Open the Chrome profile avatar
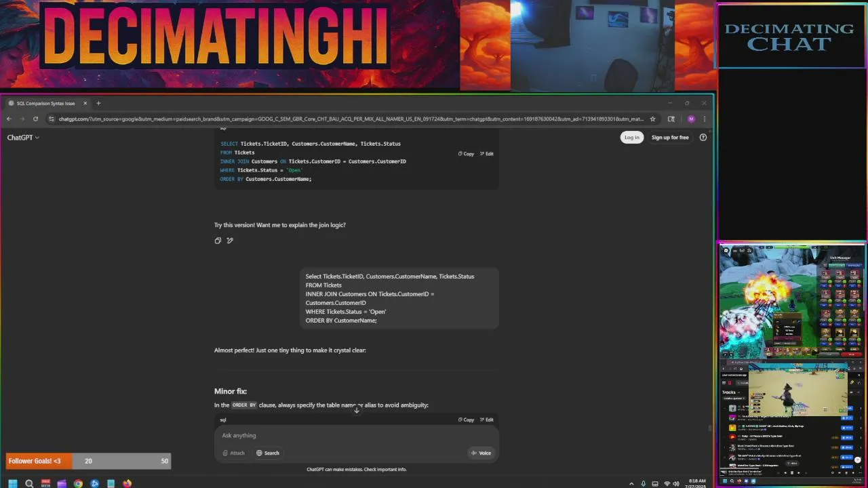Image resolution: width=868 pixels, height=488 pixels. (691, 119)
